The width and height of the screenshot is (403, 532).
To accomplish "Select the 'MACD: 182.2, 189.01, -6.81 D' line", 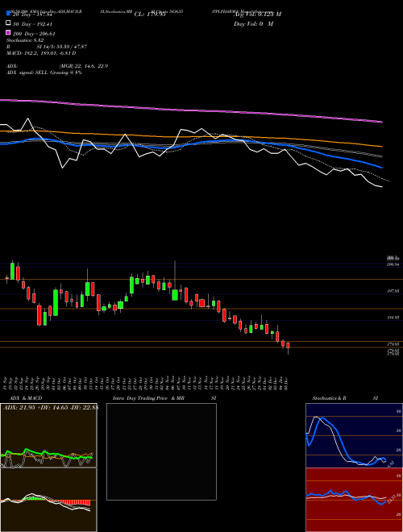I will click(x=41, y=53).
